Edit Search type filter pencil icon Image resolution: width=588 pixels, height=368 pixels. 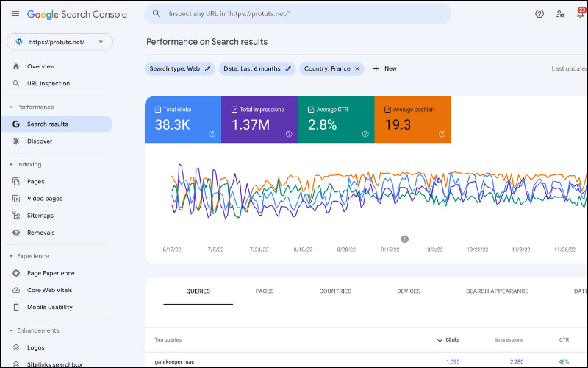point(207,68)
